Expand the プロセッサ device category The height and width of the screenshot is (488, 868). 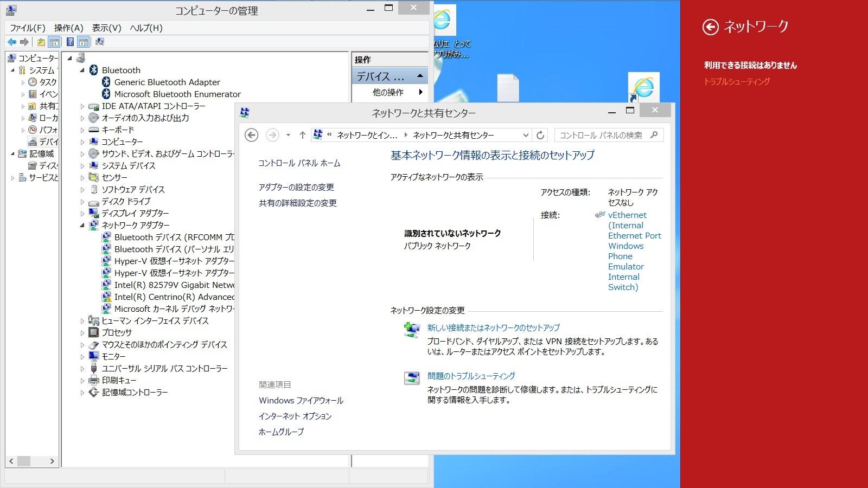[x=82, y=333]
